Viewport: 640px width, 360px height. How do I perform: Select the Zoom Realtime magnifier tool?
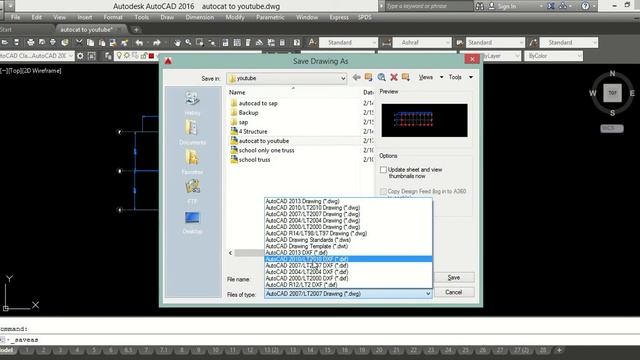click(188, 42)
